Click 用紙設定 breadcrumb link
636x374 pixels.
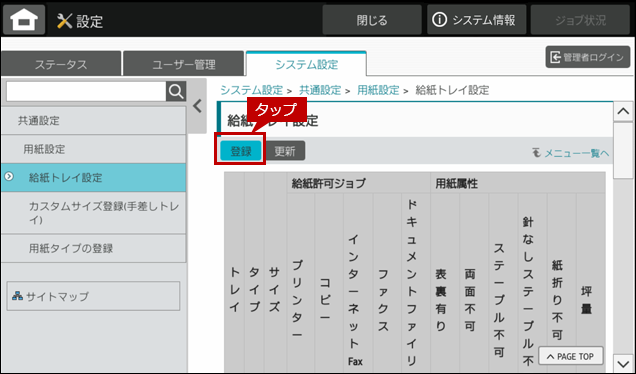coord(378,90)
